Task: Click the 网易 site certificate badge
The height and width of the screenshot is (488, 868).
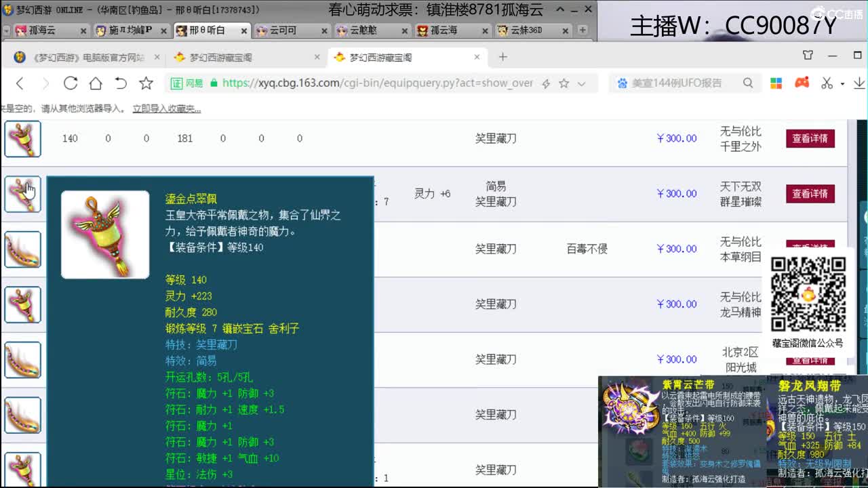Action: [x=187, y=83]
